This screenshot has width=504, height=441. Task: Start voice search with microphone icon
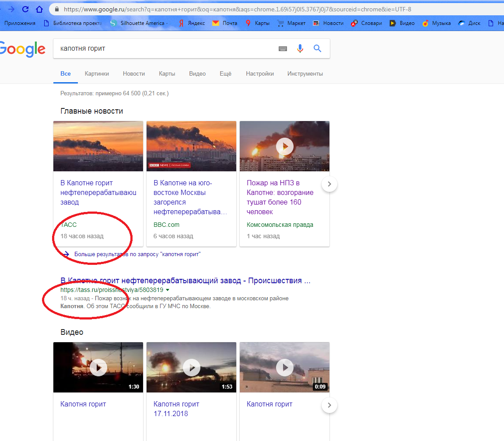pyautogui.click(x=300, y=49)
